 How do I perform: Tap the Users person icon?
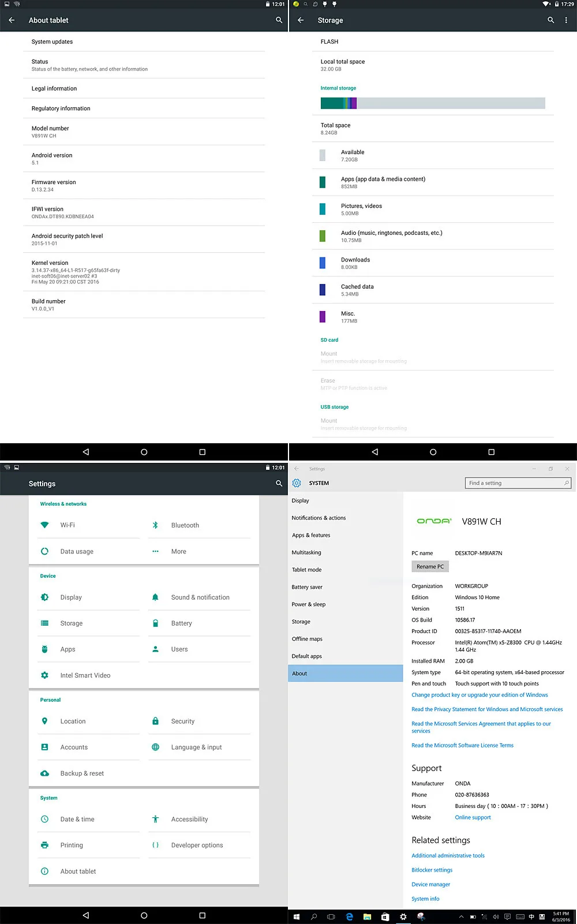tap(155, 649)
